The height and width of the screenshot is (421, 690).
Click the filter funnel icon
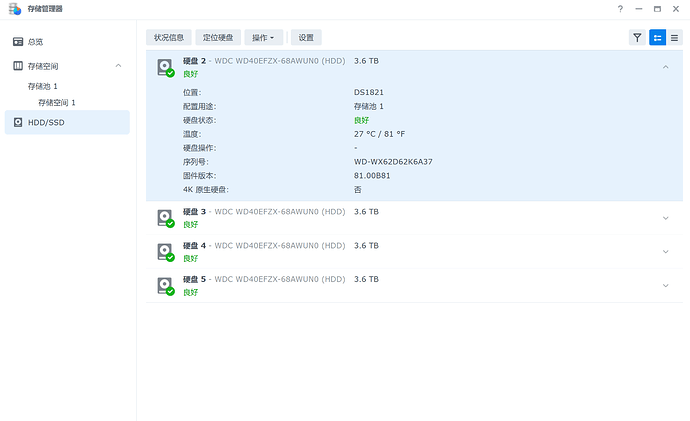(x=637, y=37)
